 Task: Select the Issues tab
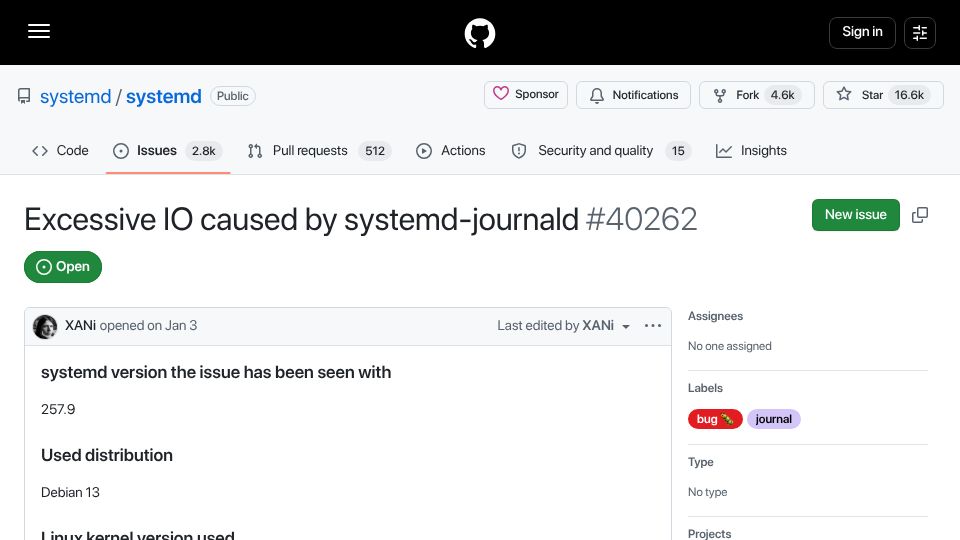[x=168, y=151]
